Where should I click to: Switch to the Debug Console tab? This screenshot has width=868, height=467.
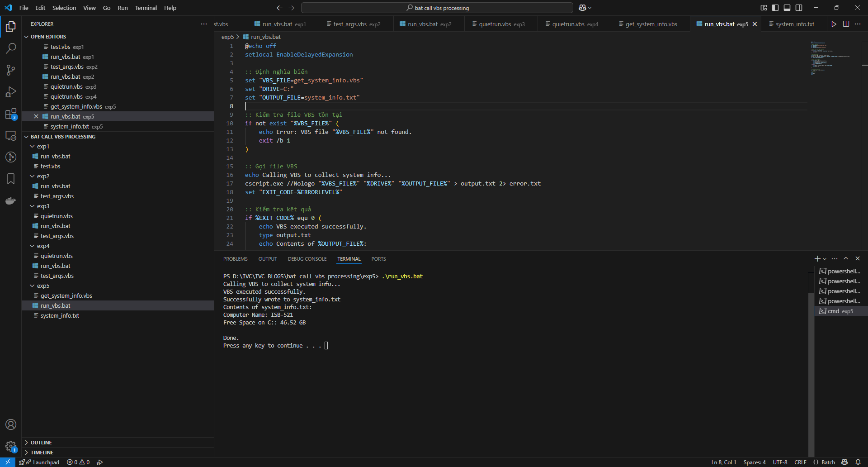307,259
